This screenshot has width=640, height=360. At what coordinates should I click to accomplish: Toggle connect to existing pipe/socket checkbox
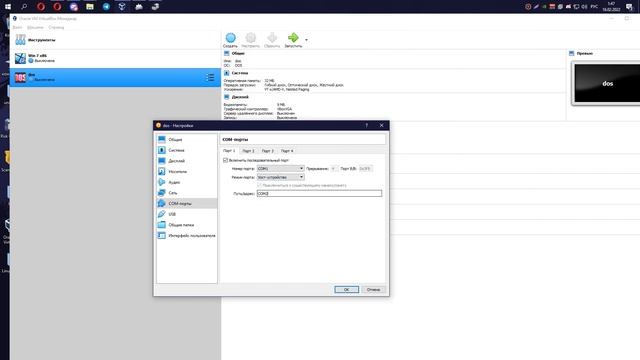pos(259,185)
